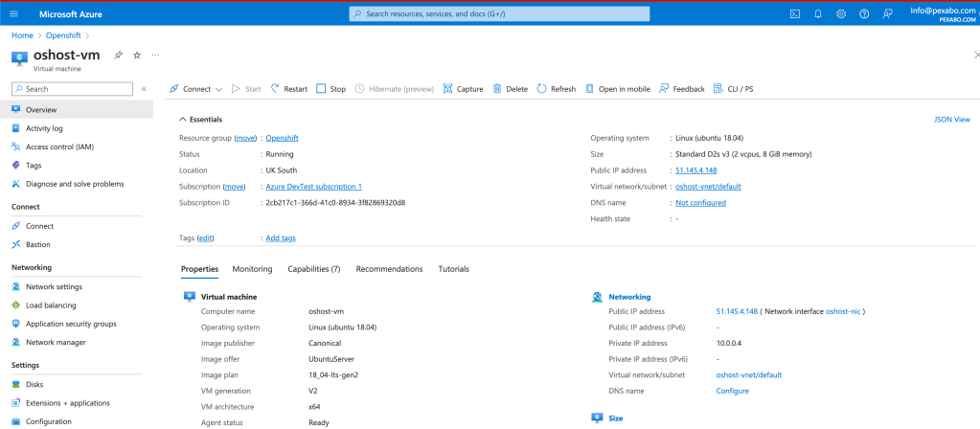Click Open in mobile
The image size is (980, 429).
[x=618, y=89]
